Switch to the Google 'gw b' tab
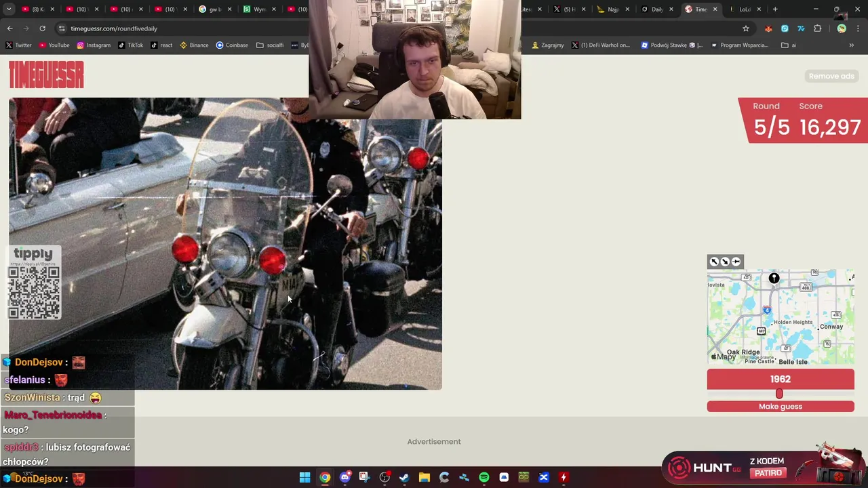 coord(215,9)
